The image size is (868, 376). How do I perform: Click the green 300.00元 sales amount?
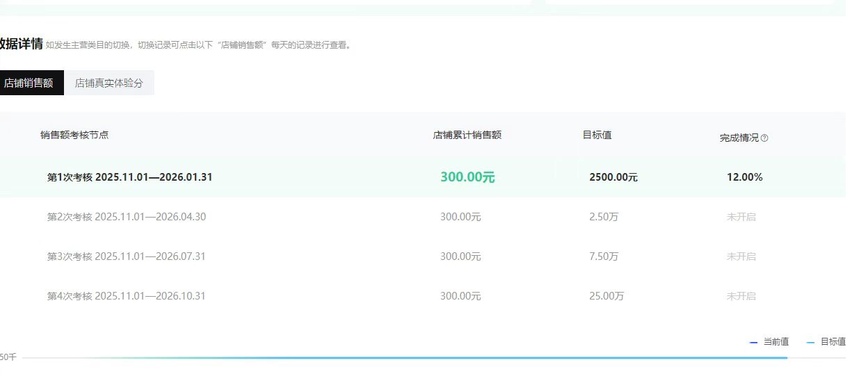click(467, 177)
